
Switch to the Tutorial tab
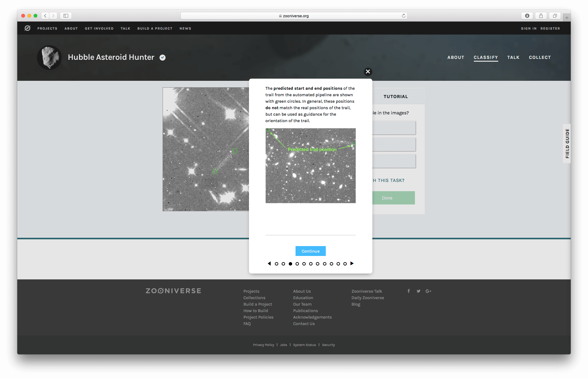pyautogui.click(x=395, y=97)
